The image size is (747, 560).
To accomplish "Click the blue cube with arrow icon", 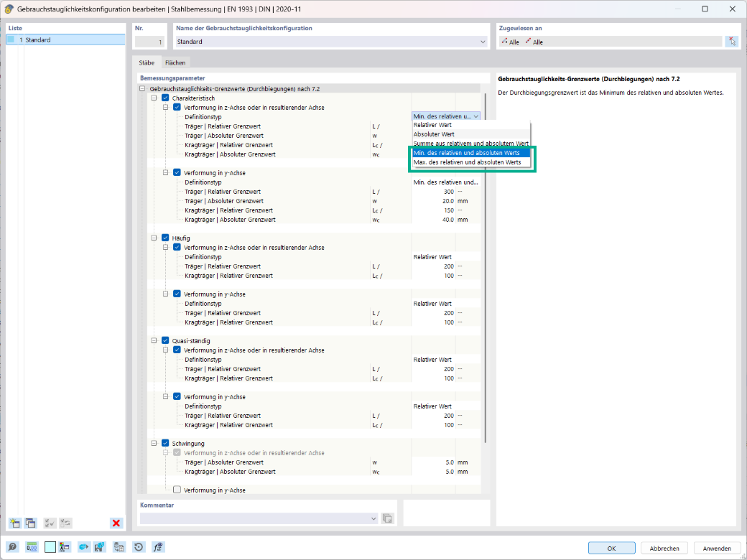I will point(84,547).
